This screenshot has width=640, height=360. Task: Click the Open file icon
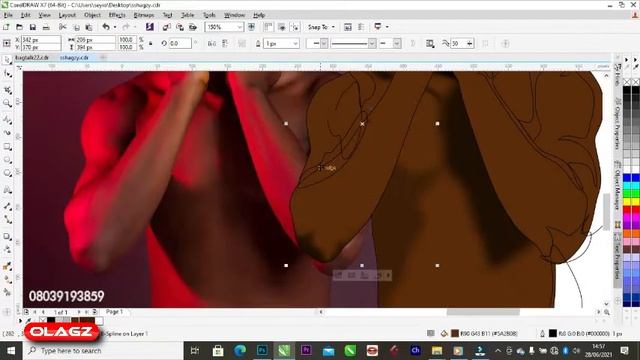pyautogui.click(x=19, y=27)
